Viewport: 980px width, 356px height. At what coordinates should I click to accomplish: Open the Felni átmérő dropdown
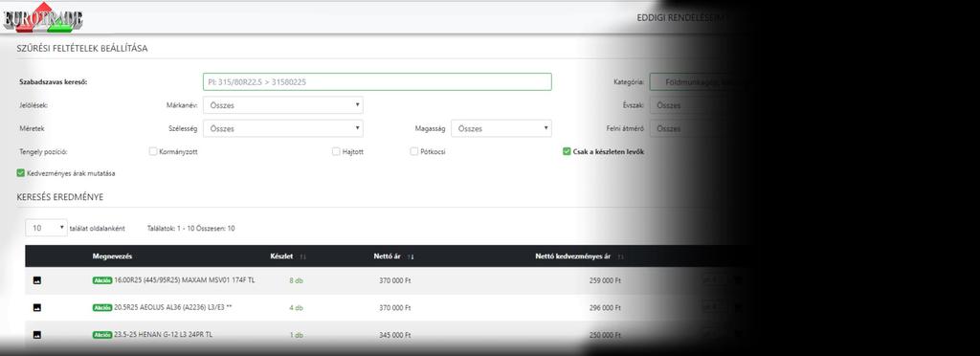point(700,128)
